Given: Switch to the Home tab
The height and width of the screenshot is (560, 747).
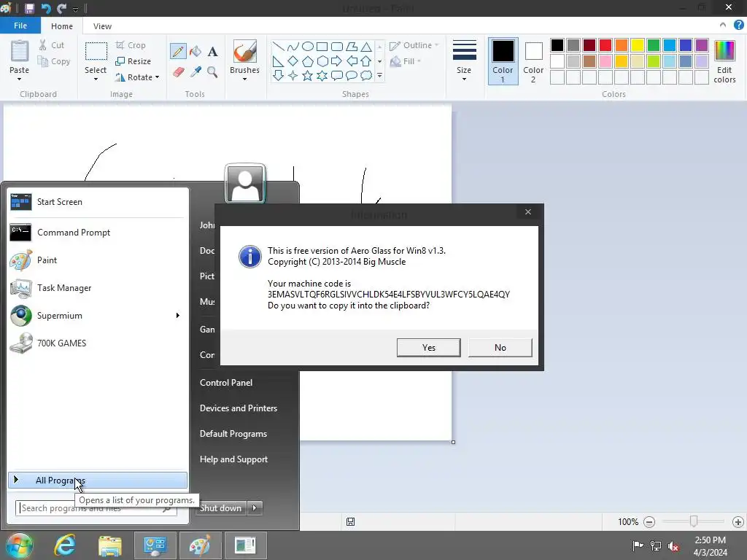Looking at the screenshot, I should [x=62, y=26].
